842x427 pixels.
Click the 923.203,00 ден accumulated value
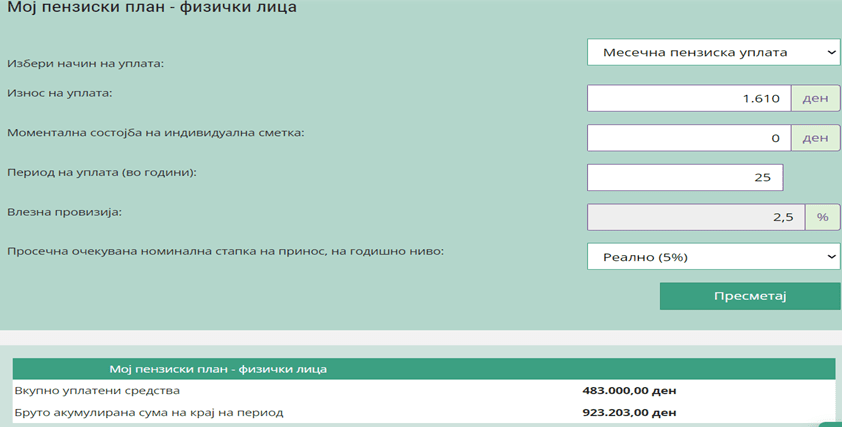tap(630, 411)
